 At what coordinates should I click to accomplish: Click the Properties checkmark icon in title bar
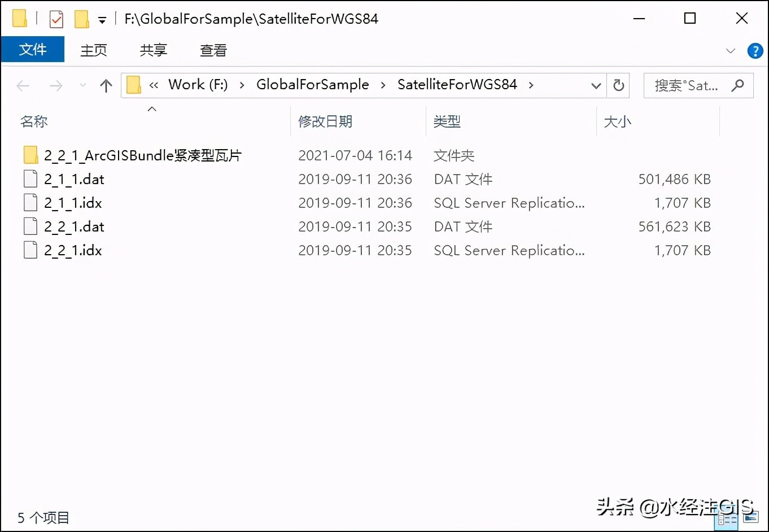pos(56,19)
